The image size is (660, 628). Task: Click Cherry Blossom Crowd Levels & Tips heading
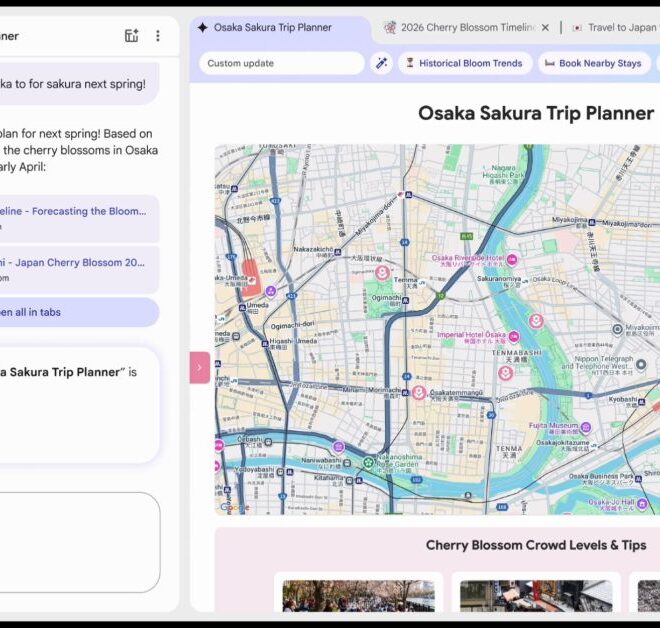click(x=536, y=545)
